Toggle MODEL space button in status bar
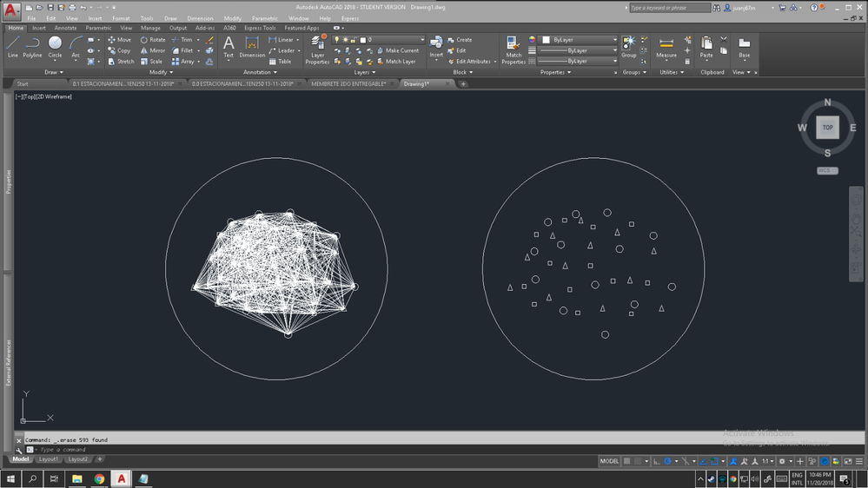Viewport: 868px width, 488px height. [x=610, y=461]
